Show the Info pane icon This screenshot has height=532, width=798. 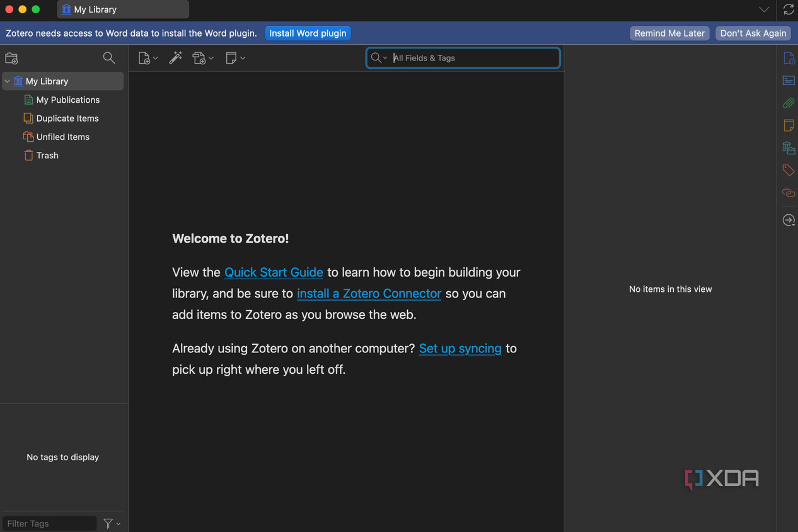point(789,59)
